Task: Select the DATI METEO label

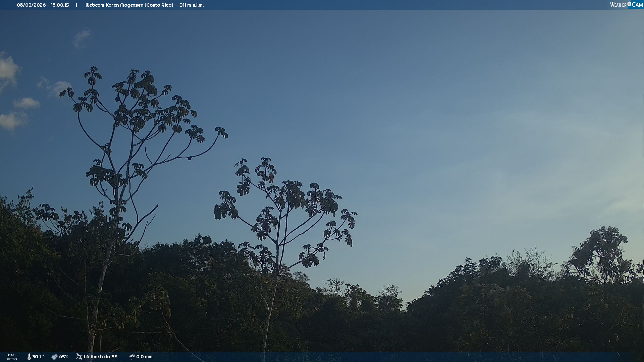Action: [12, 357]
